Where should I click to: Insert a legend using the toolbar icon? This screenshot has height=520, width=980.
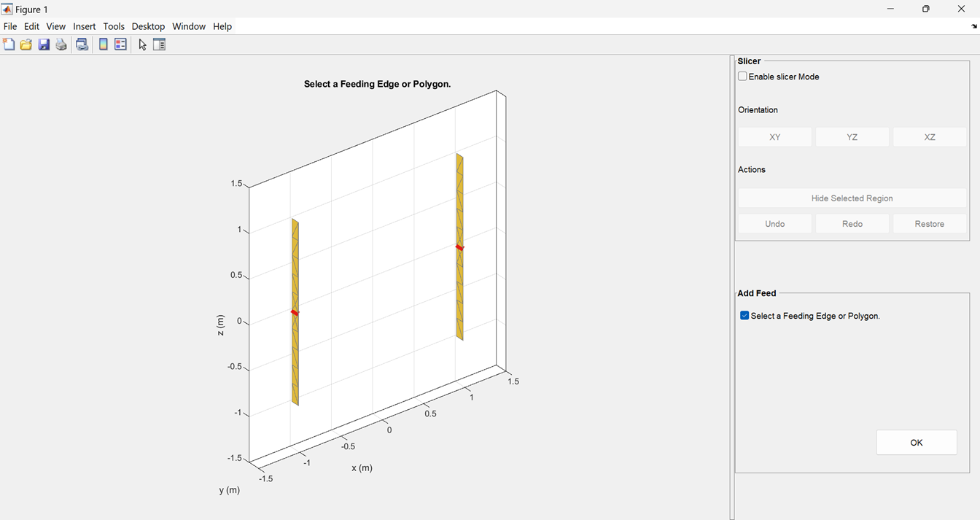120,44
